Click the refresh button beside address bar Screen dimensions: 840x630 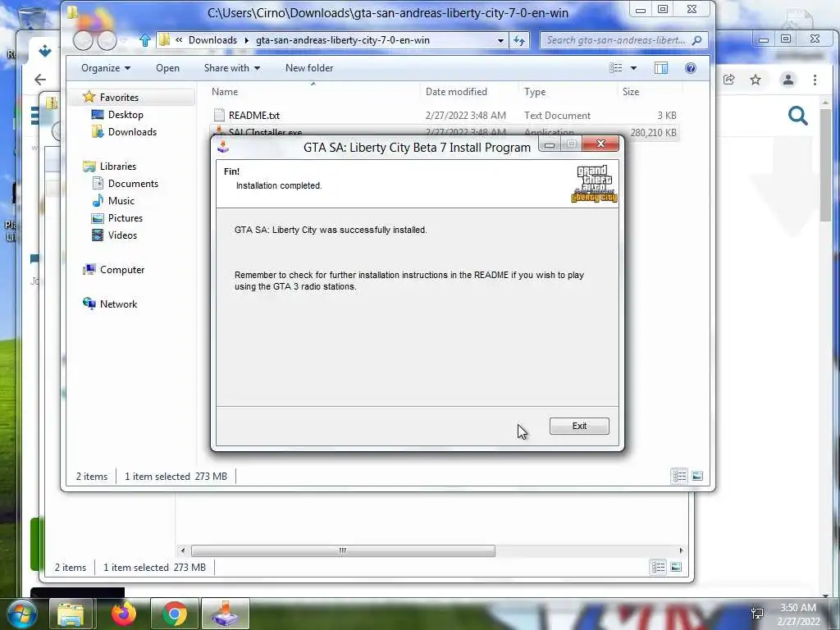(x=519, y=40)
